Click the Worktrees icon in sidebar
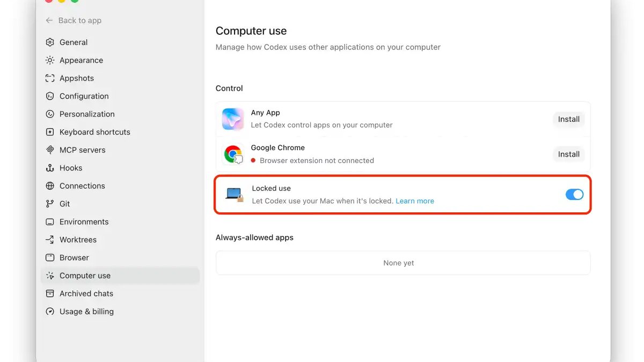Viewport: 644px width, 362px height. (50, 240)
